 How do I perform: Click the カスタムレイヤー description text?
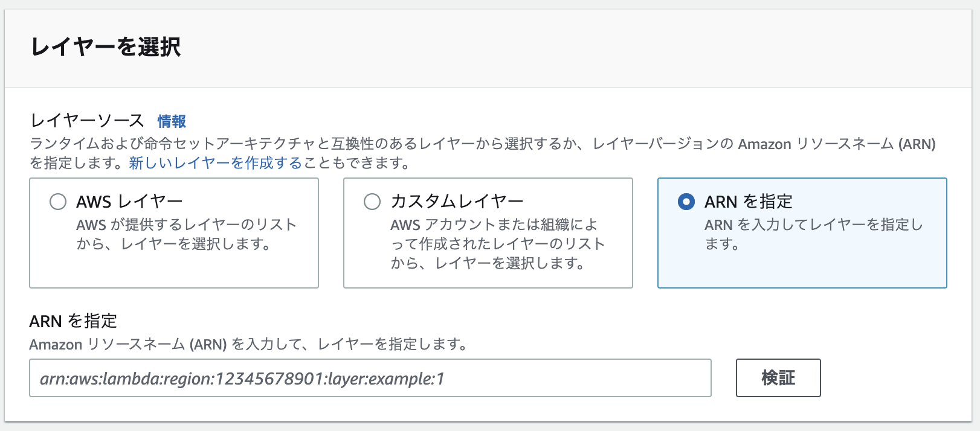(x=497, y=244)
